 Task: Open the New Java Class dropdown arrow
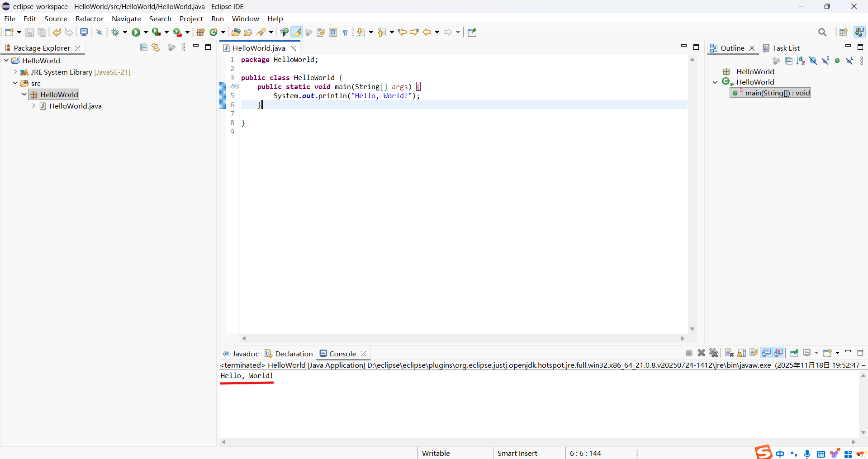click(x=223, y=32)
